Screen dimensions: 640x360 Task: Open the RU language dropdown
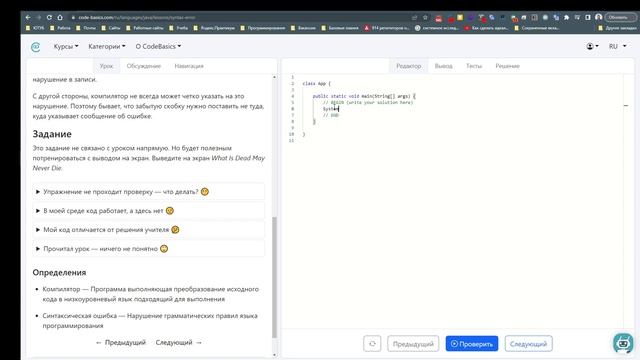click(617, 47)
